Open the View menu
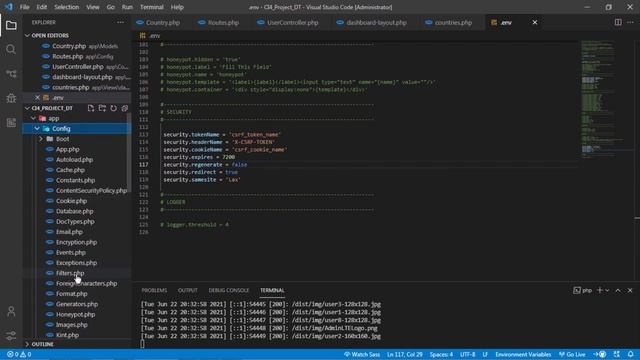Image resolution: width=640 pixels, height=360 pixels. pos(93,7)
